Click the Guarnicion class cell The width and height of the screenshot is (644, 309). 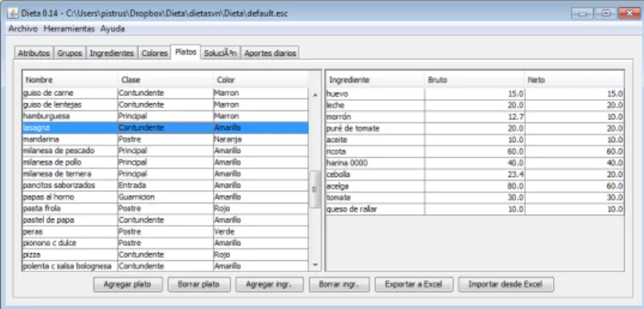point(165,197)
